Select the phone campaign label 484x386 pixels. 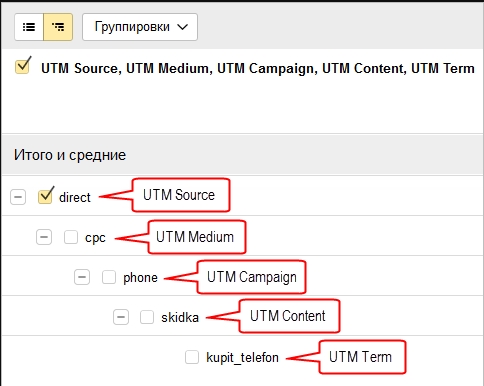(140, 278)
